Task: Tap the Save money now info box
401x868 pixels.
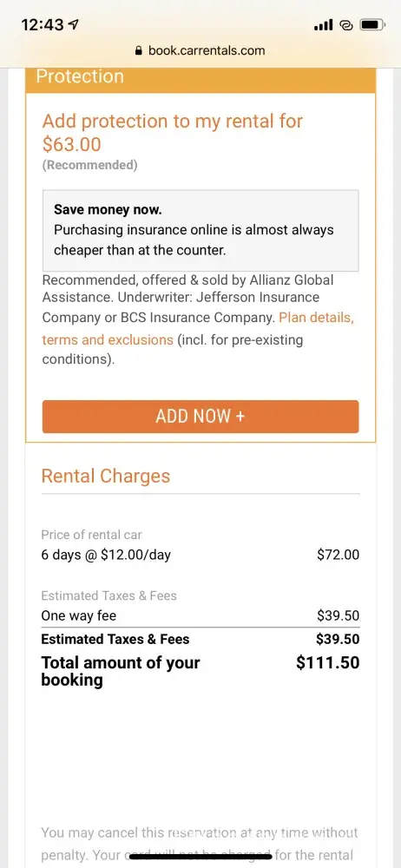Action: [x=200, y=230]
